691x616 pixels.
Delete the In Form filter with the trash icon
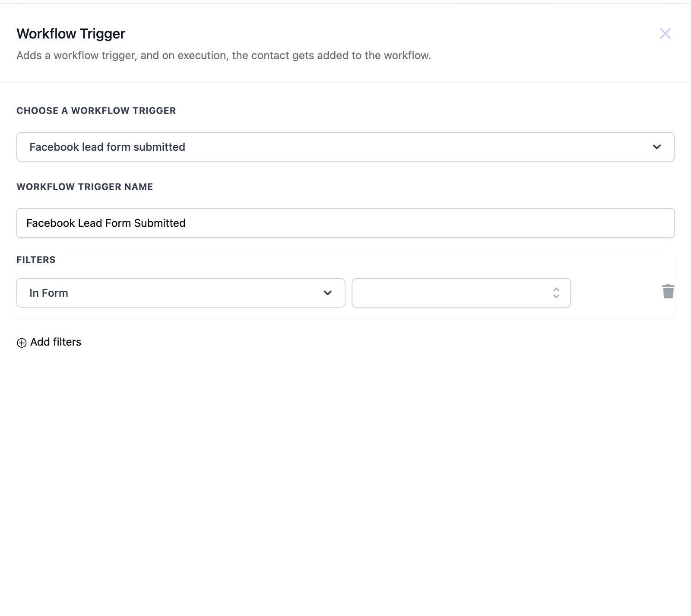pyautogui.click(x=668, y=292)
